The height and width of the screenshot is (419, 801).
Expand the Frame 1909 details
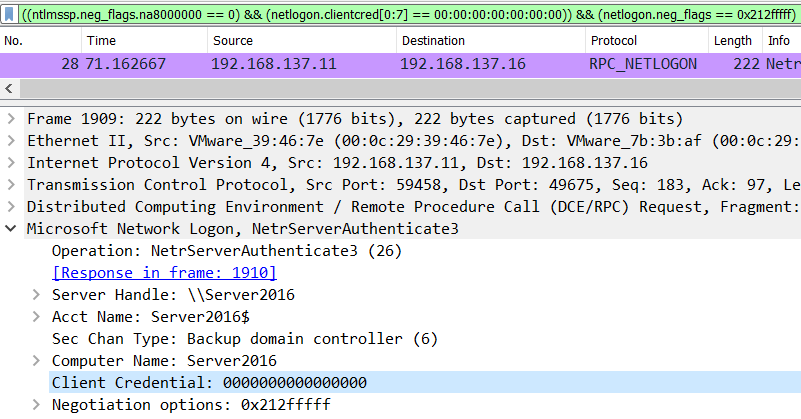(11, 119)
